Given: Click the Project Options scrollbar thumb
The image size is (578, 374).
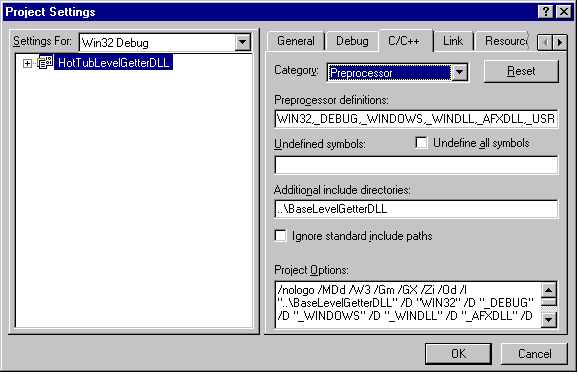Looking at the screenshot, I should click(549, 302).
